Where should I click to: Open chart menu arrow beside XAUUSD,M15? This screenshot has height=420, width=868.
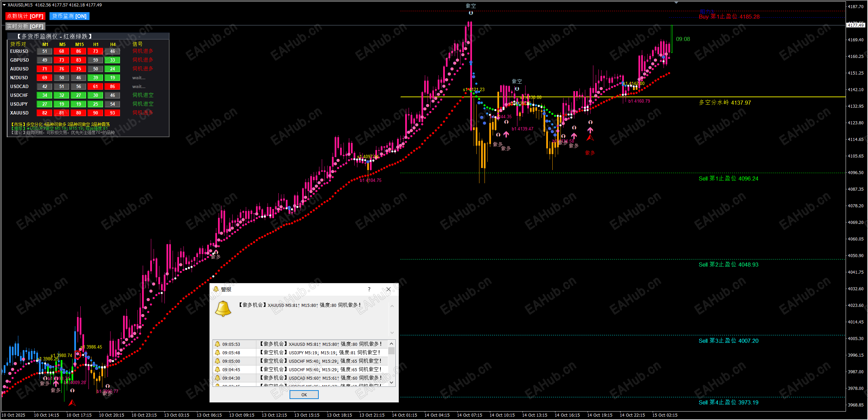point(4,5)
